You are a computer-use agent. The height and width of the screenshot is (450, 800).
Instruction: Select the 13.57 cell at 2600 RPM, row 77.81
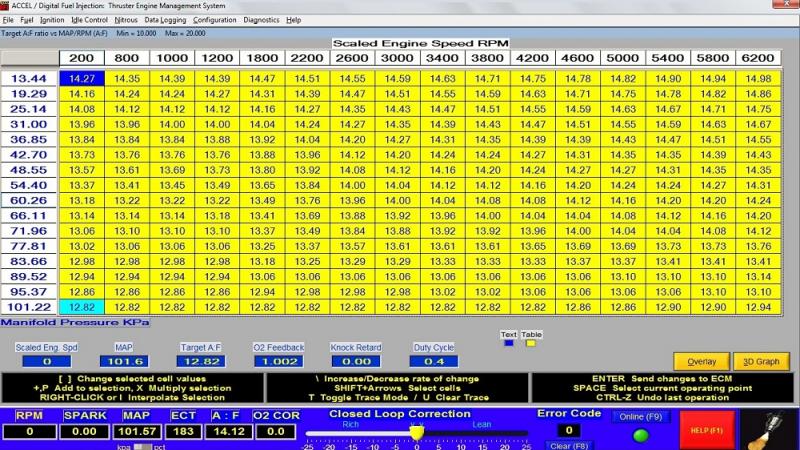pyautogui.click(x=353, y=246)
